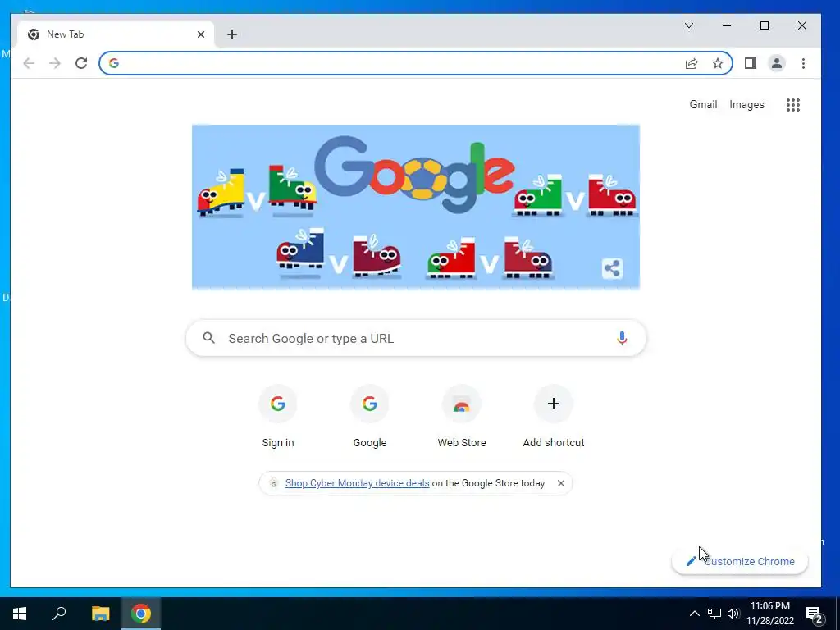Bookmark this tab with the star icon
The width and height of the screenshot is (840, 630).
coord(718,63)
